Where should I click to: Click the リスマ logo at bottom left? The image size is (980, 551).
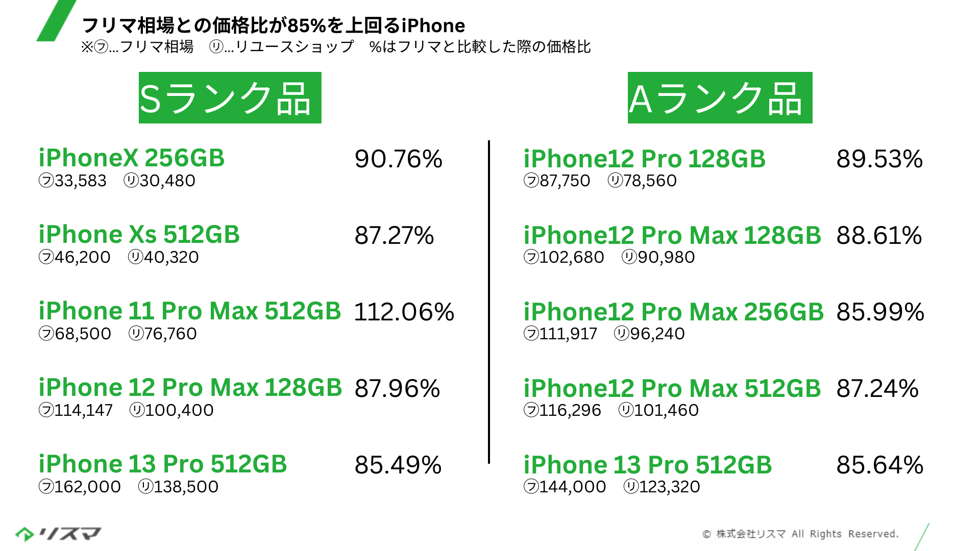pyautogui.click(x=58, y=534)
